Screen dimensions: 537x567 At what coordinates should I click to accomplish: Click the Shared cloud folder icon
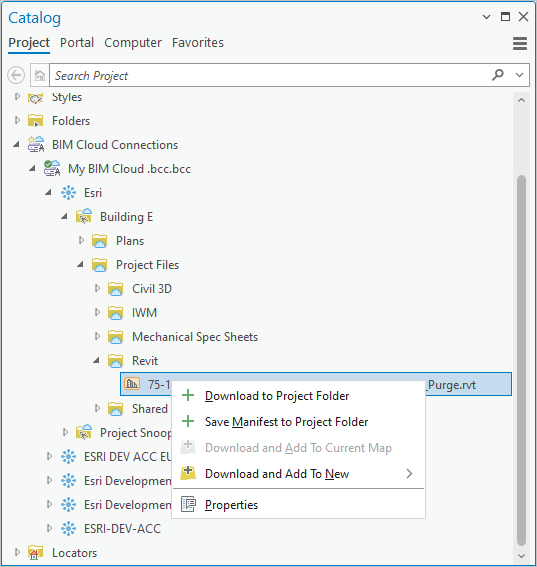[115, 409]
